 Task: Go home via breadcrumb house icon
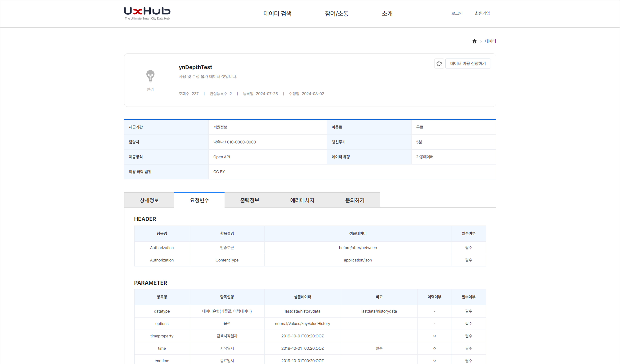coord(474,41)
